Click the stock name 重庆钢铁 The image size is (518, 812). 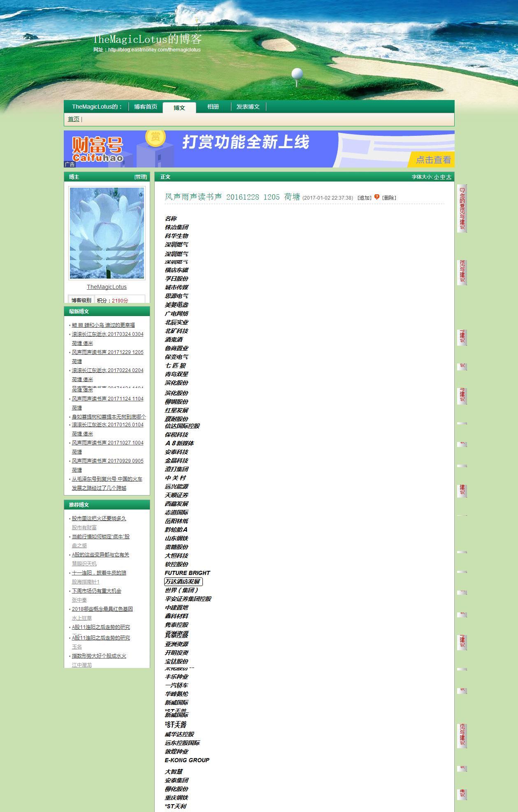[x=177, y=798]
